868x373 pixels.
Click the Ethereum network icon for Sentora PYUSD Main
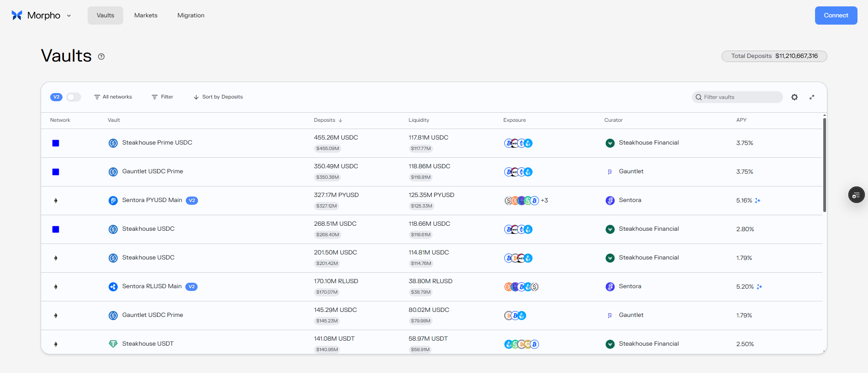click(56, 201)
